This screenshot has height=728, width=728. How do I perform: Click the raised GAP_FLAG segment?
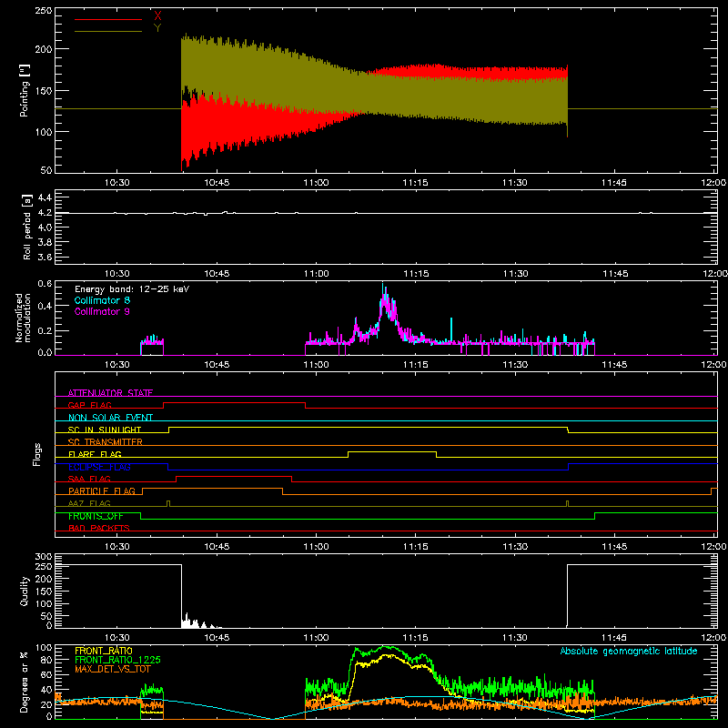[x=234, y=403]
